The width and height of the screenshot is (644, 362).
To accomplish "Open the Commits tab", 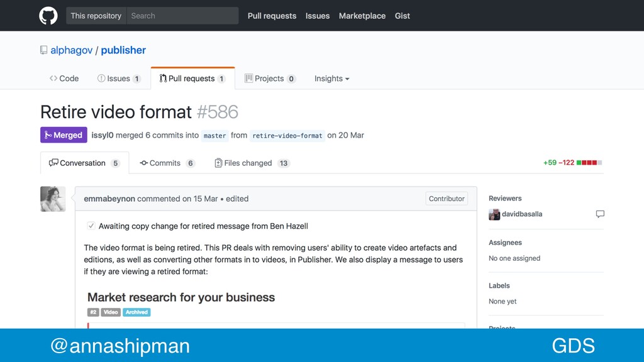I will [167, 163].
